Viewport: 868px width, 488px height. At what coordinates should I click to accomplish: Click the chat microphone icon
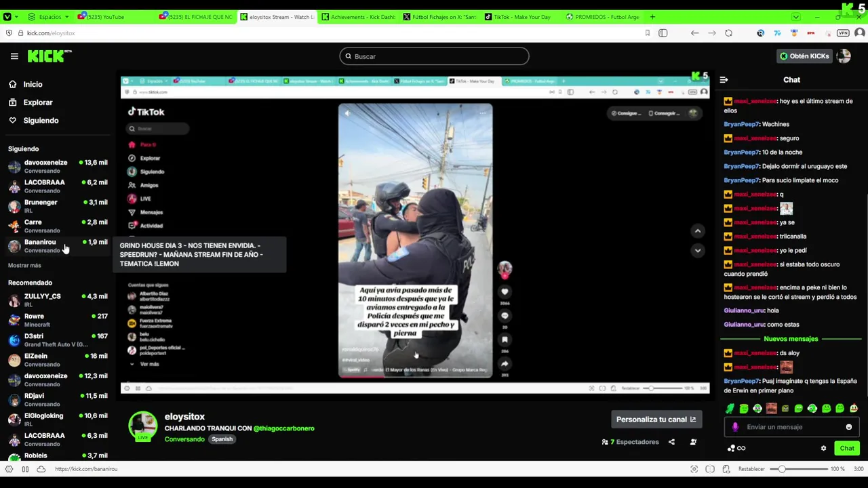735,427
